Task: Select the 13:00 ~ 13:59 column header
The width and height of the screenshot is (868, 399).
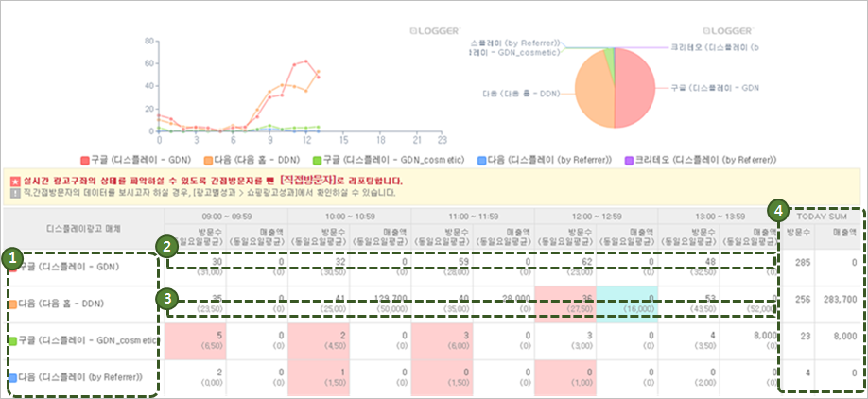Action: 720,217
